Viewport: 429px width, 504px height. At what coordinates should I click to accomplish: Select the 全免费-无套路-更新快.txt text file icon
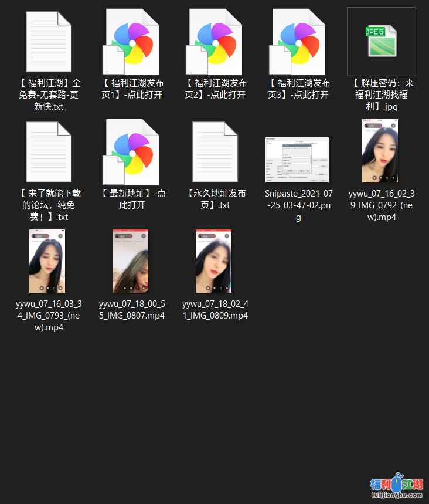pos(49,42)
